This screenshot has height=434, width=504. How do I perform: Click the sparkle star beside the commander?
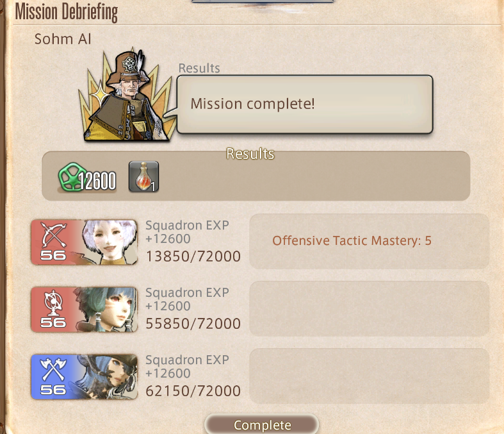point(100,96)
